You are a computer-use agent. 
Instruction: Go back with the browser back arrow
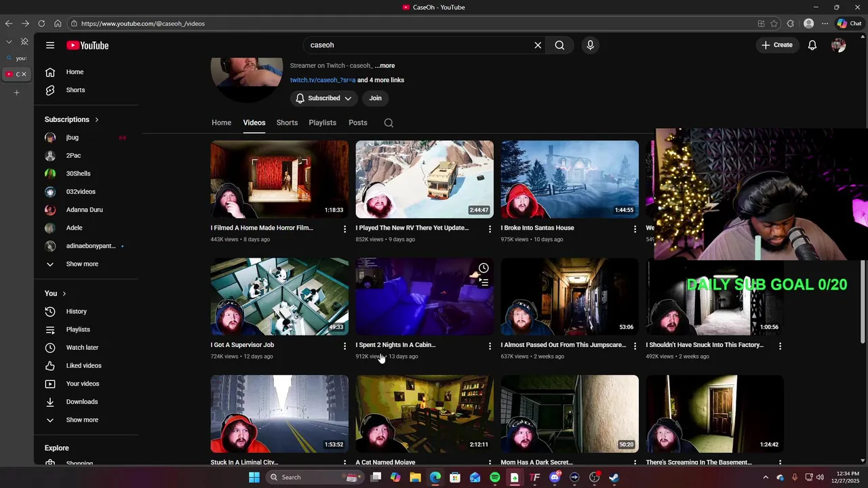pos(9,24)
